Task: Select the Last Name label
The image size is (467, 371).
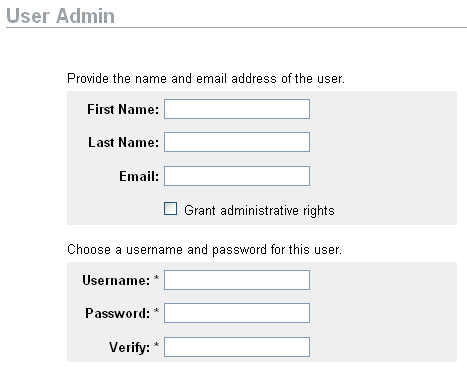Action: coord(123,142)
